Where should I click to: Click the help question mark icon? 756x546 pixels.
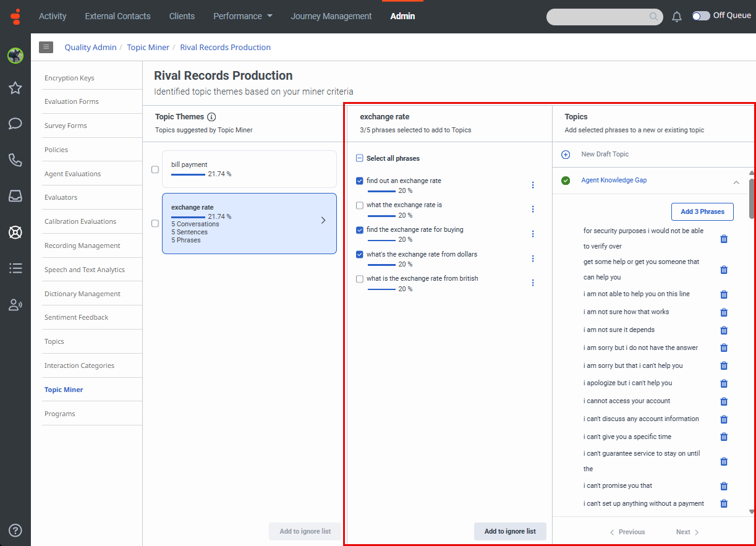pyautogui.click(x=15, y=530)
